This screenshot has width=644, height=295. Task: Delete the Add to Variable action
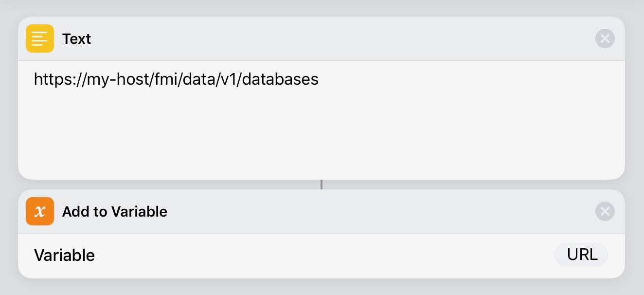605,211
